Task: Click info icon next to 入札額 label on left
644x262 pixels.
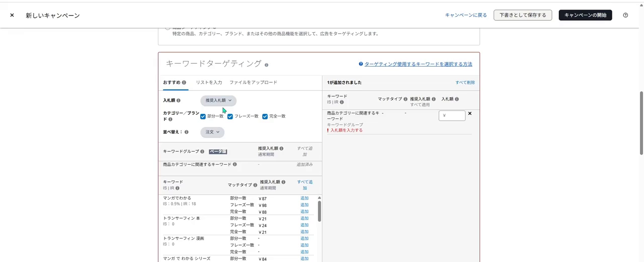Action: [x=179, y=101]
